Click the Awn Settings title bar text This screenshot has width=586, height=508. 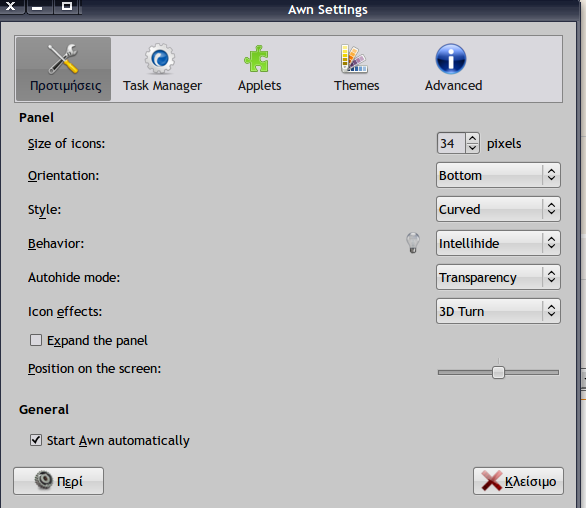(x=328, y=10)
